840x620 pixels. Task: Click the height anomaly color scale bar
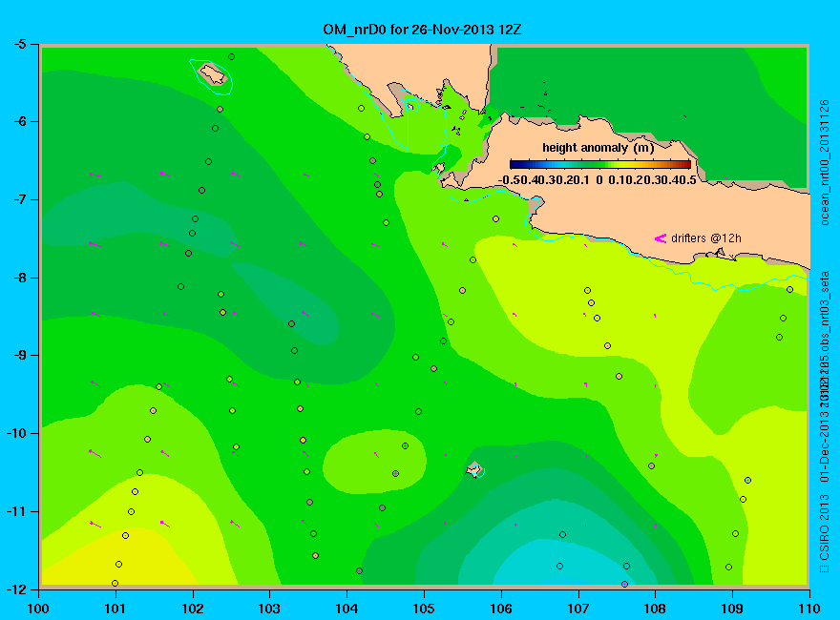click(x=600, y=164)
